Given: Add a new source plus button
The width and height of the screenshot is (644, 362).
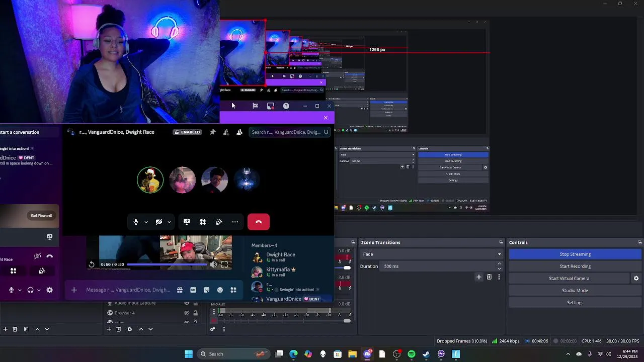Looking at the screenshot, I should (x=109, y=329).
